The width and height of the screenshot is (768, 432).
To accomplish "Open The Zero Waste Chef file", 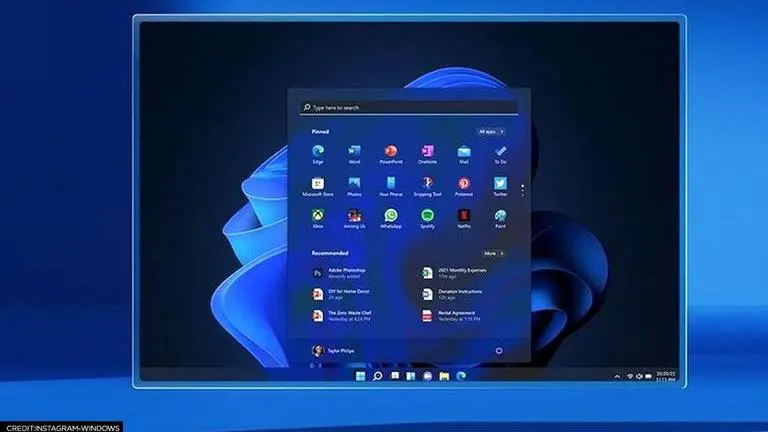I will point(342,315).
